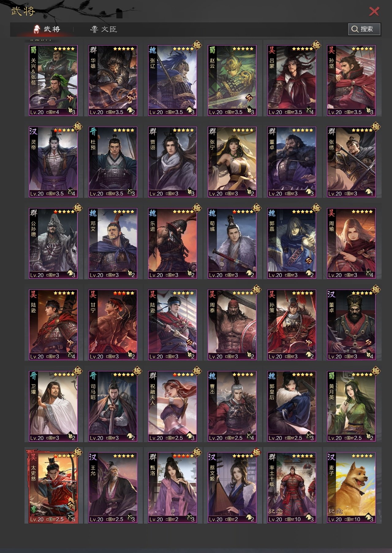This screenshot has width=392, height=553.
Task: Click the 极 badge on 吕蒙 card
Action: coord(316,45)
